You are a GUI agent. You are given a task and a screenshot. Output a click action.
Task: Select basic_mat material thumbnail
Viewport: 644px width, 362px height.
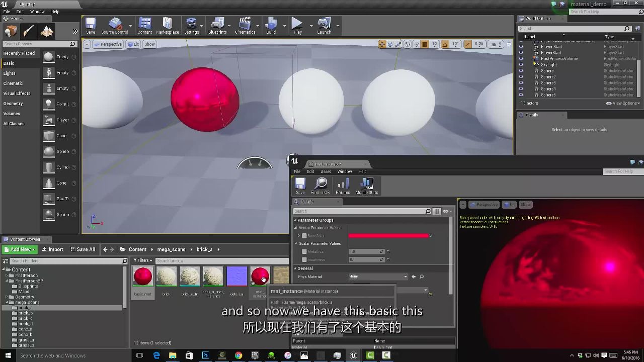tap(142, 277)
